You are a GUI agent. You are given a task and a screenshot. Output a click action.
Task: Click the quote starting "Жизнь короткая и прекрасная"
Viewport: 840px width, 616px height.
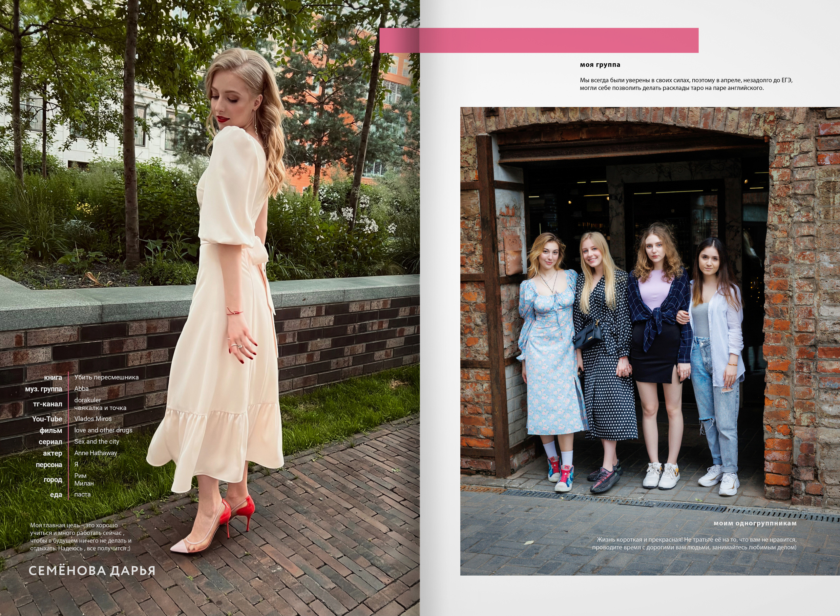(x=694, y=543)
